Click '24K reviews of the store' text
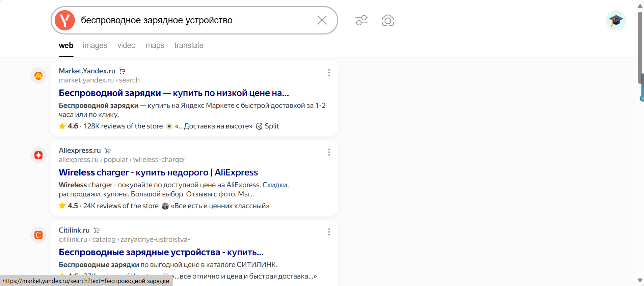 [121, 206]
